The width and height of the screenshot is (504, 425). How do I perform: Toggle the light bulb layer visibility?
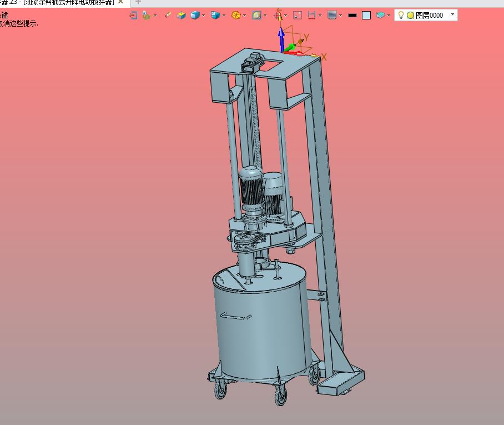coord(401,15)
